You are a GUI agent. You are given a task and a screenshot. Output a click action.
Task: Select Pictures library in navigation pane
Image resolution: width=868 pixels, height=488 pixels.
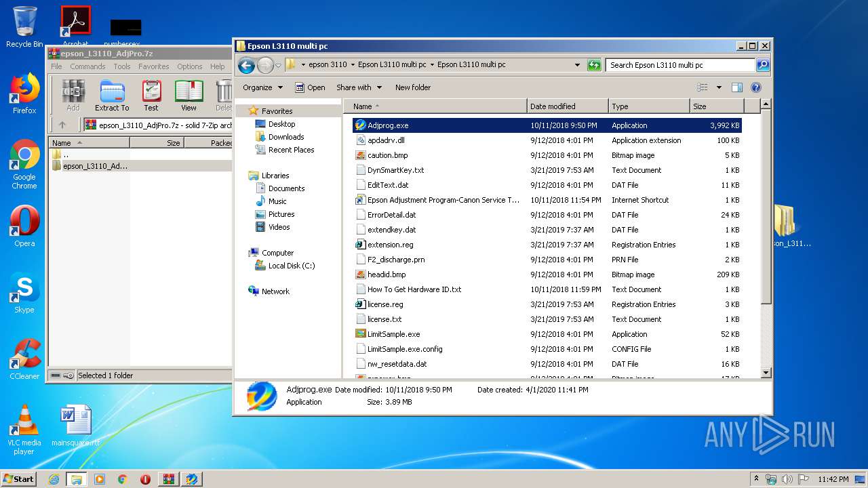click(281, 214)
